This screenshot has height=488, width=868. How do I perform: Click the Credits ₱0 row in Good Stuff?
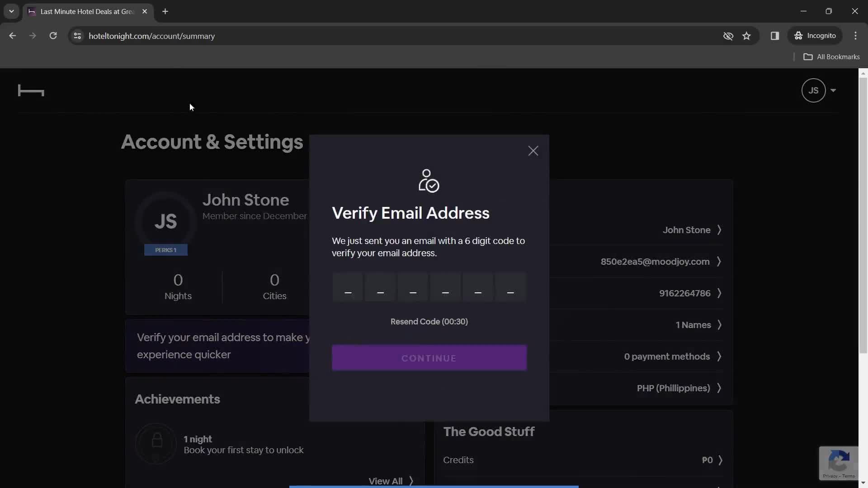(584, 460)
